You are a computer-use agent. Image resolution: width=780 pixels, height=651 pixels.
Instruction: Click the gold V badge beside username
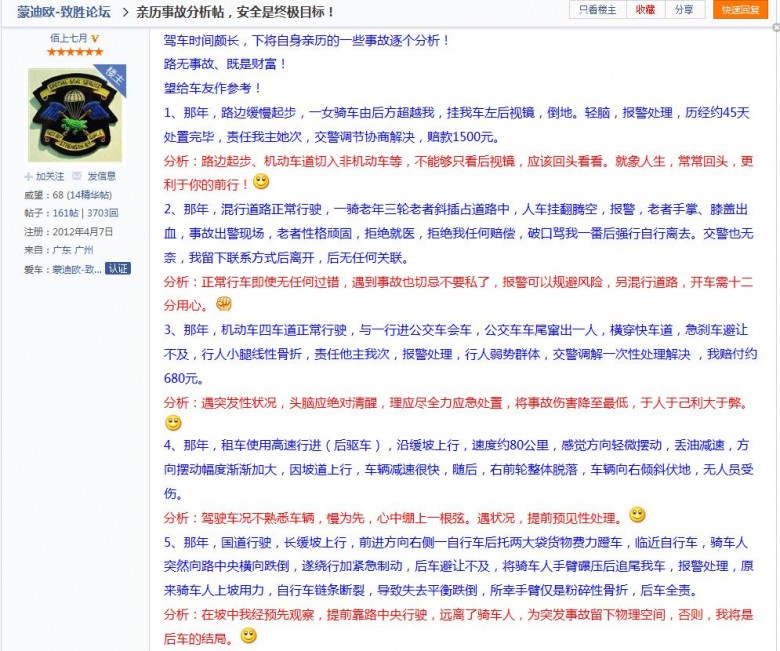pos(95,38)
